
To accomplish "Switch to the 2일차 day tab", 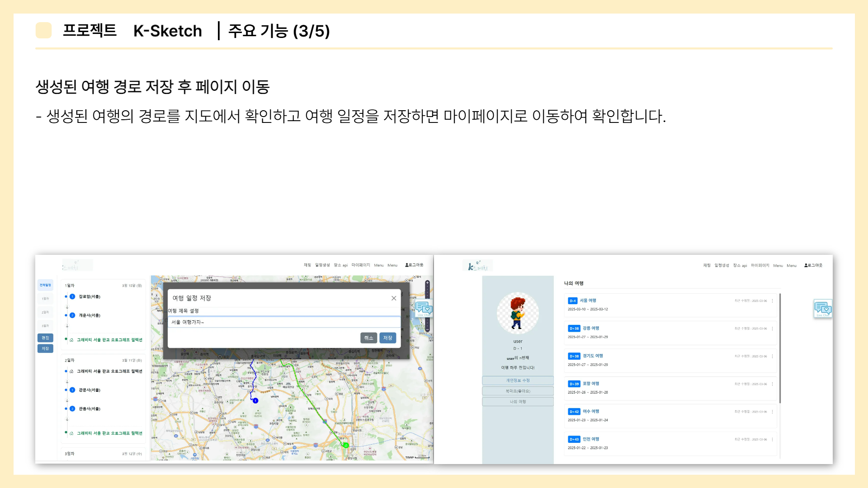I will click(x=45, y=312).
